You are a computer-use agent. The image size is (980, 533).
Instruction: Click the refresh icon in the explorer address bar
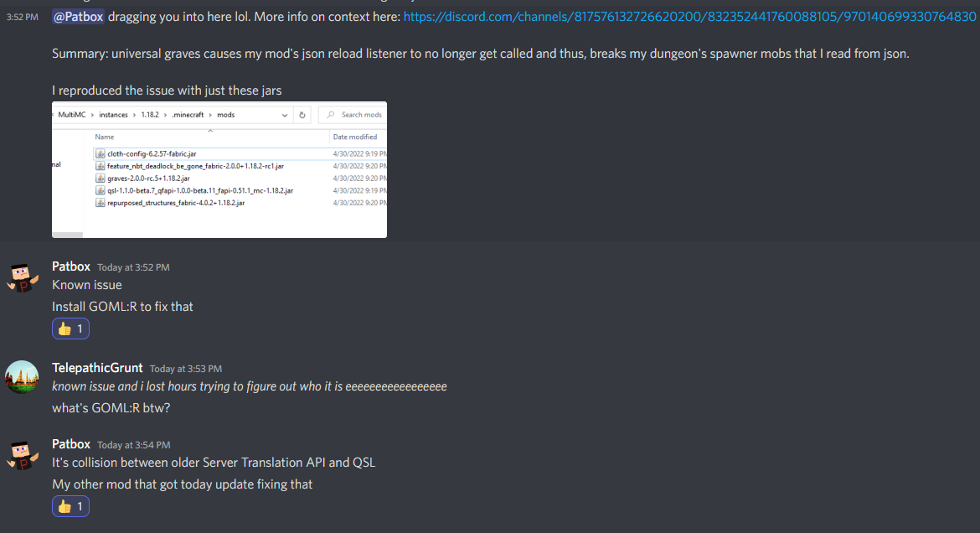tap(302, 115)
